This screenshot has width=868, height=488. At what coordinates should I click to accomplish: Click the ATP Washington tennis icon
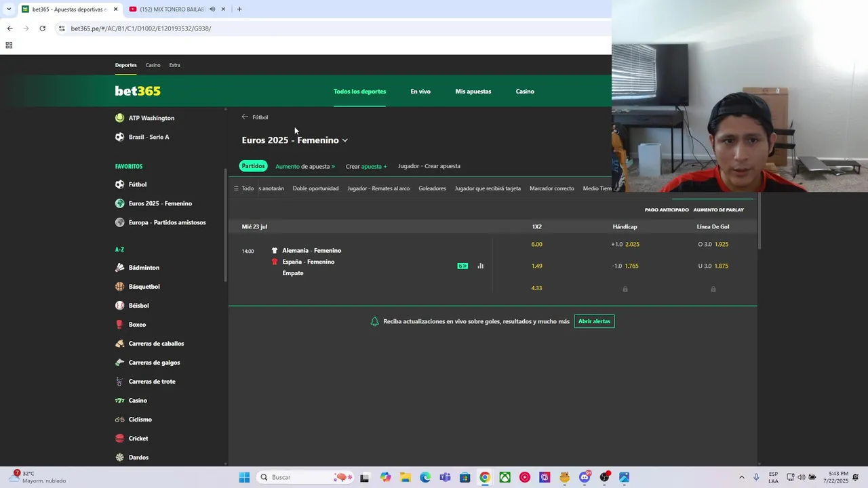click(119, 118)
